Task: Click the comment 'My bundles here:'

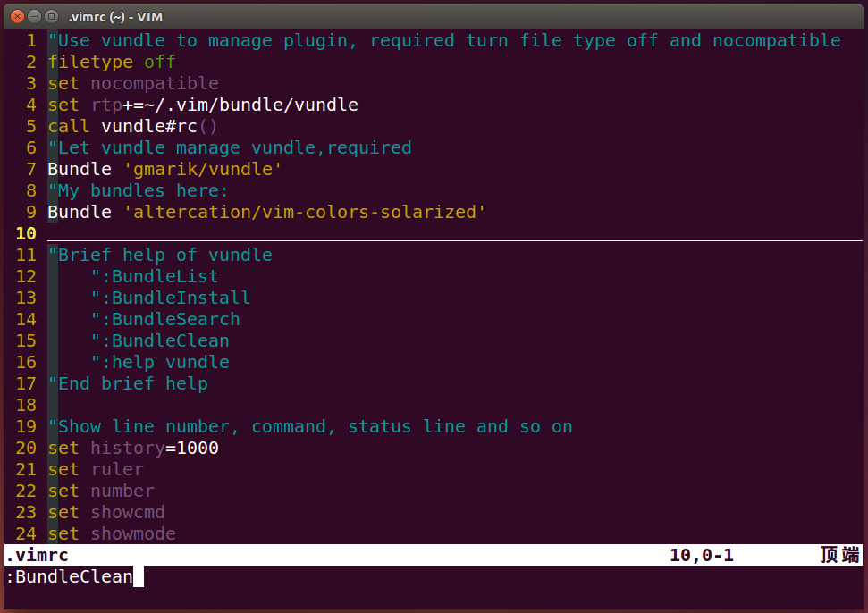Action: pyautogui.click(x=138, y=191)
